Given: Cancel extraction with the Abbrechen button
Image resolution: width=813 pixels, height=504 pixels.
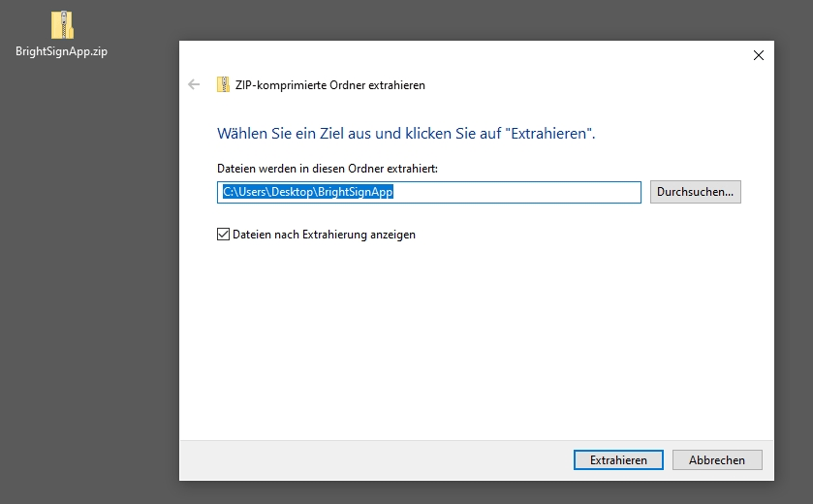Looking at the screenshot, I should click(717, 460).
